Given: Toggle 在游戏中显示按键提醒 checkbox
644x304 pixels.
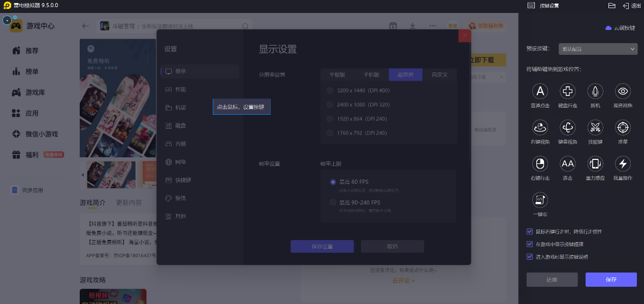Looking at the screenshot, I should coord(530,244).
